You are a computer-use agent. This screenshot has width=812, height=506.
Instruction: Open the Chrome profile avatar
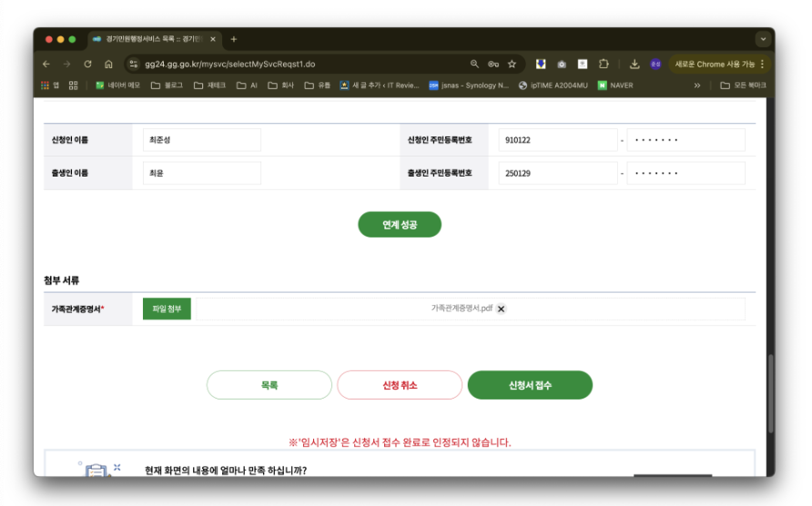655,65
